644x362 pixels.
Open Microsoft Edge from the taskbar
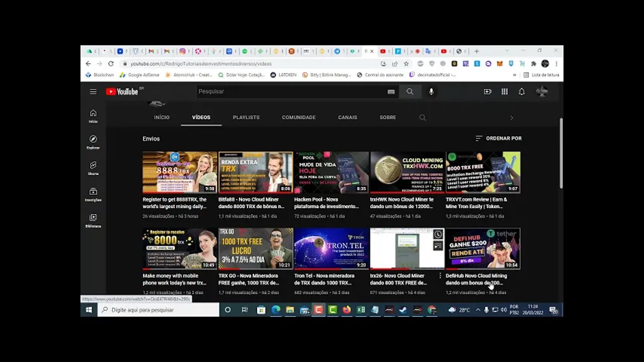click(276, 310)
